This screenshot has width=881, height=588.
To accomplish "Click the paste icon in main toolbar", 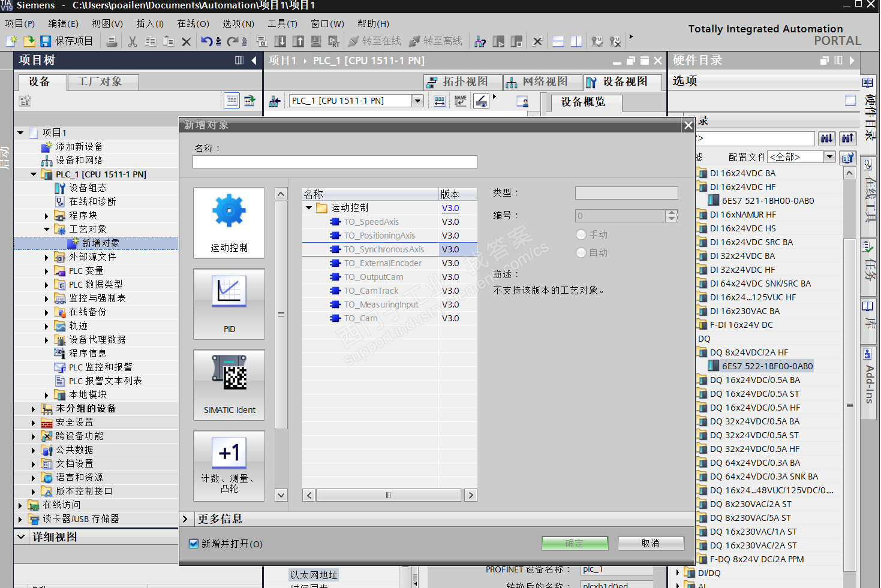I will 169,41.
